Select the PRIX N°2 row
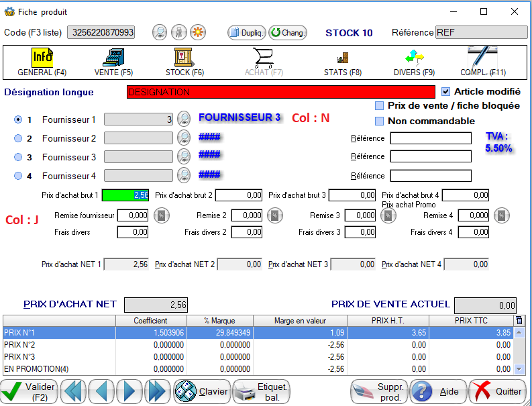532x406 pixels. tap(59, 344)
